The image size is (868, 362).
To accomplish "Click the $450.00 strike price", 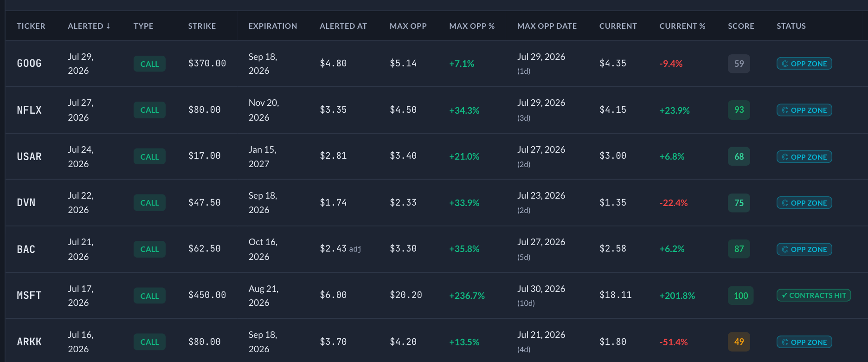I will tap(207, 295).
